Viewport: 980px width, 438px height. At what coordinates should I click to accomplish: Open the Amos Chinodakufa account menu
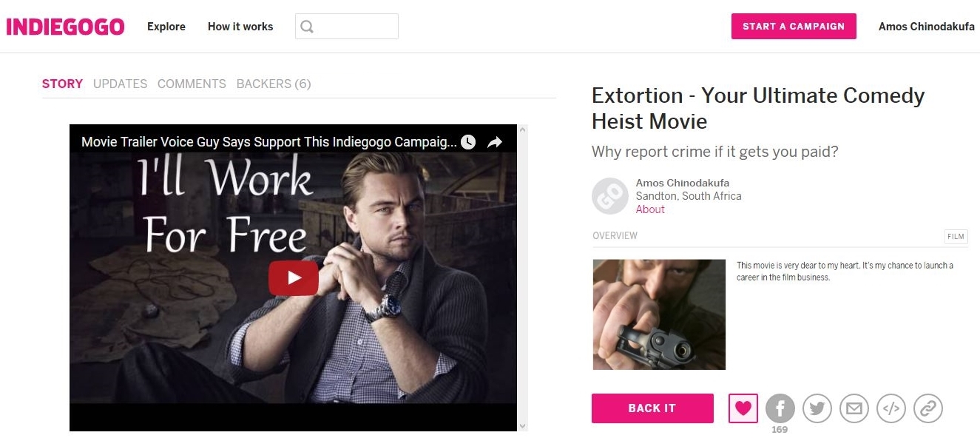(x=926, y=27)
